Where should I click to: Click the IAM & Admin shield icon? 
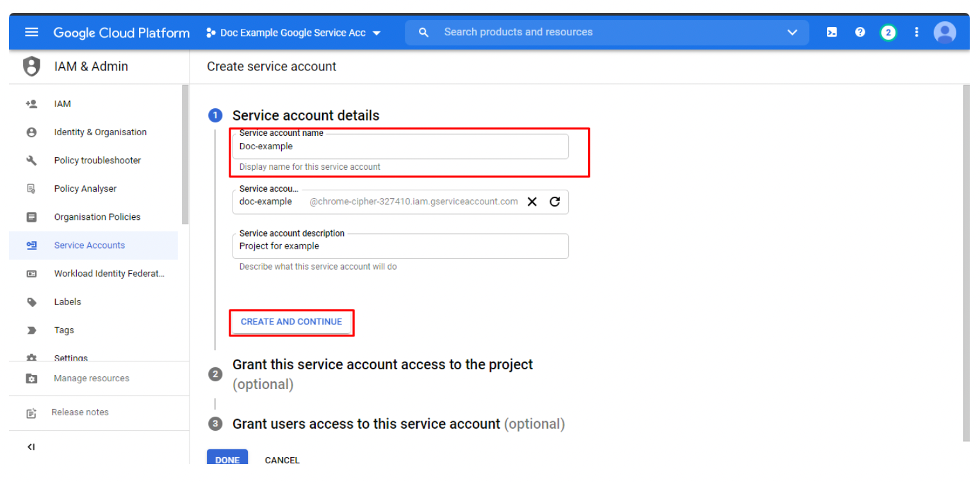[31, 67]
